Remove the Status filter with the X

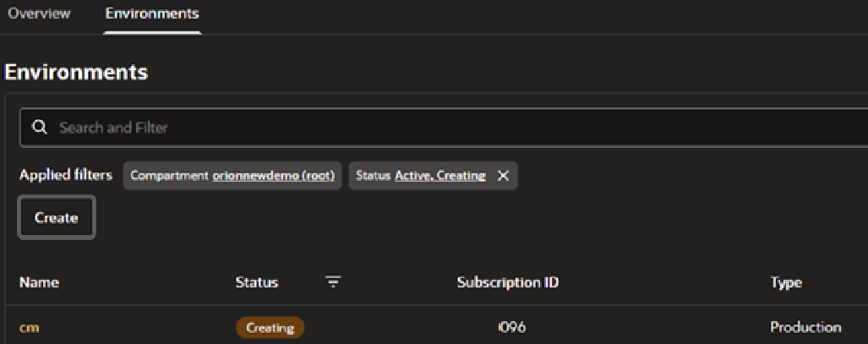[x=503, y=176]
